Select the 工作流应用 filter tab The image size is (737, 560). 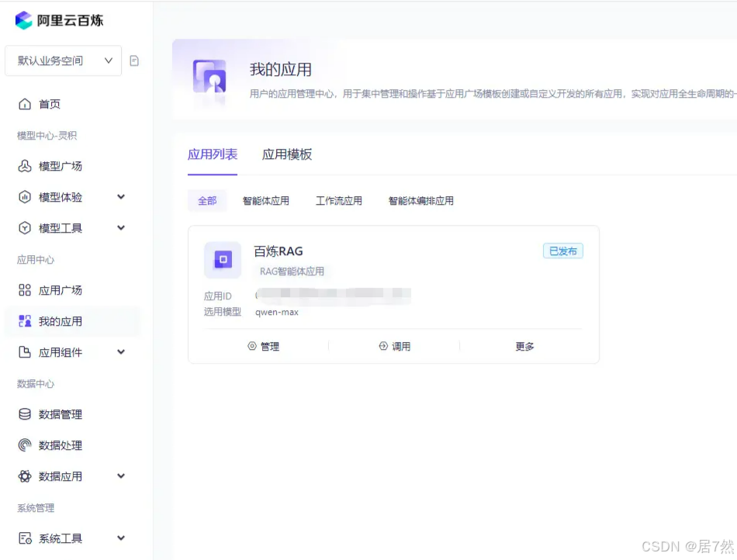point(338,201)
